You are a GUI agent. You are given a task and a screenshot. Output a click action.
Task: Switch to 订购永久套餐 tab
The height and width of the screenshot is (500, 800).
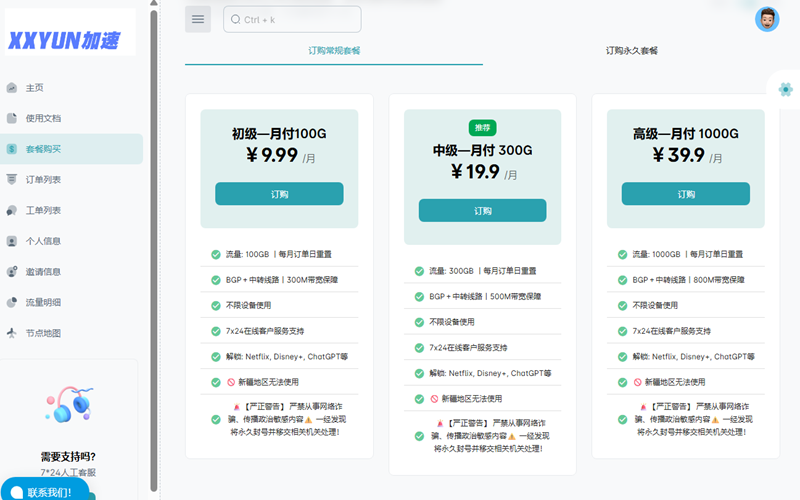pos(631,50)
